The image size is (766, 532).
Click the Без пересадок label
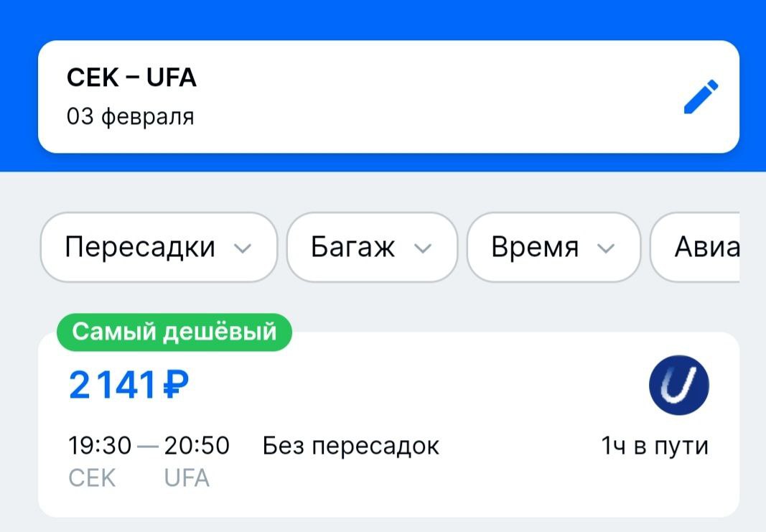[350, 446]
